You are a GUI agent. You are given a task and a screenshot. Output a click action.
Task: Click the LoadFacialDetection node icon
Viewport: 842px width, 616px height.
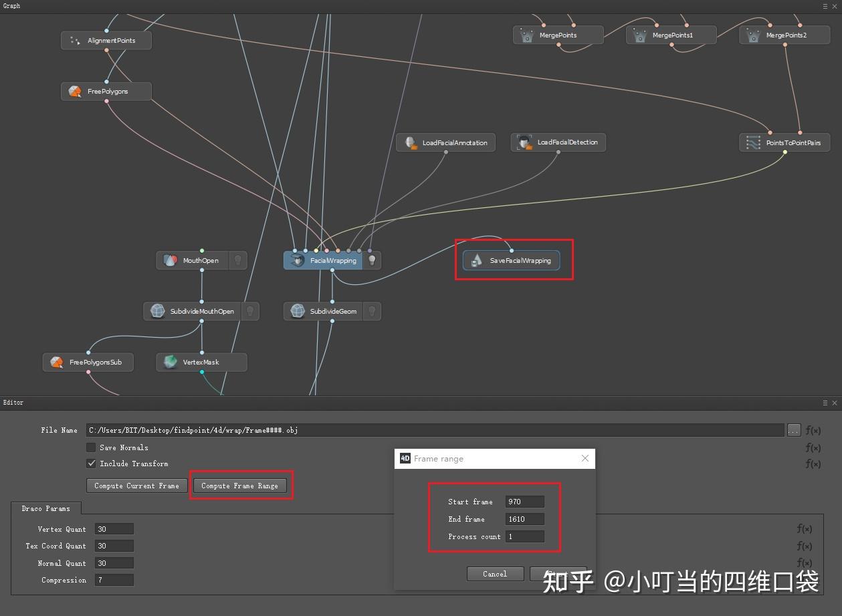point(524,142)
